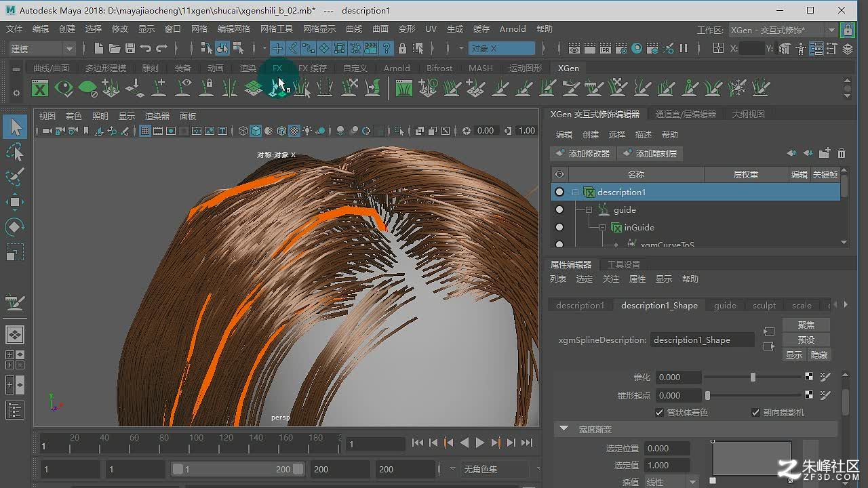Toggle visibility of inGuide layer
868x488 pixels.
coord(559,227)
